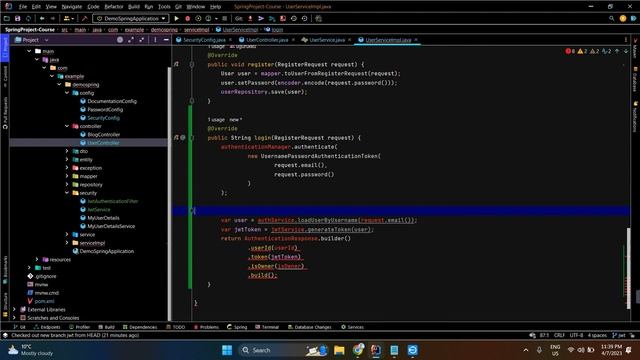Hide the Project panel with minus icon
Viewport: 640px width, 360px height.
(166, 40)
